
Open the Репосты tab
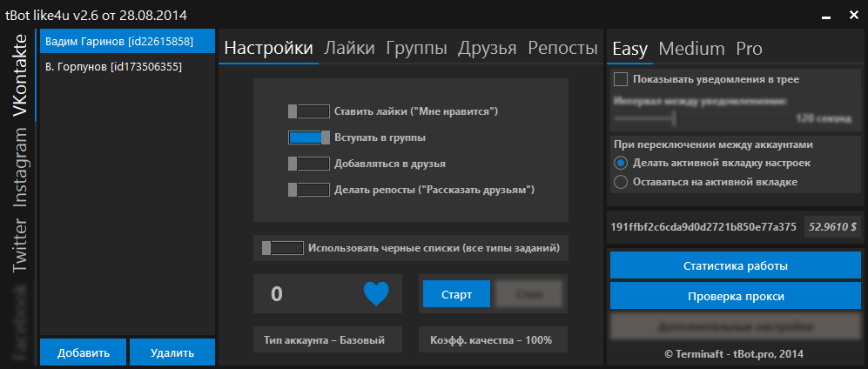tap(562, 48)
